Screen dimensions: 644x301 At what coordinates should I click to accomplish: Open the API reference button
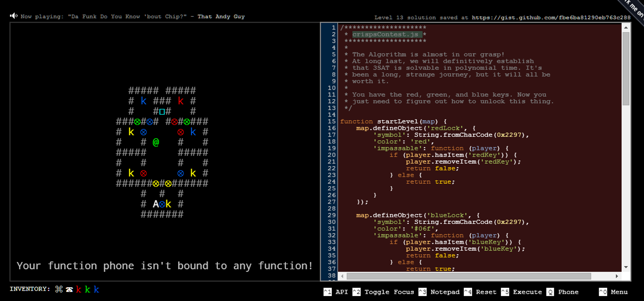point(341,292)
